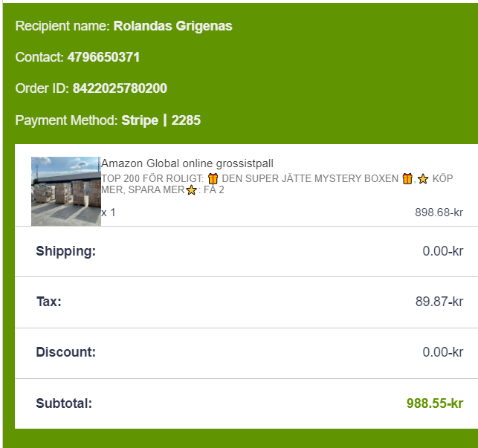Click the first gift box emoji icon
Screen dimensions: 478x448
[213, 178]
